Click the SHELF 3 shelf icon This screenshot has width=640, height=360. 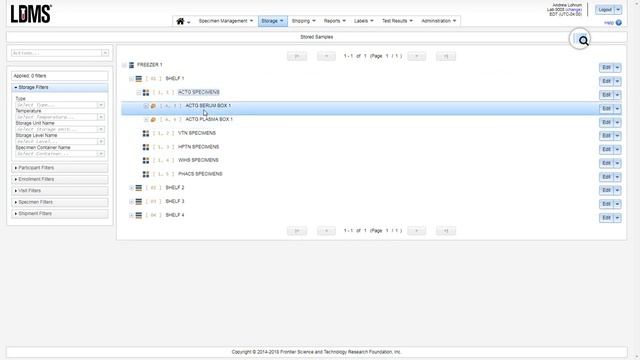point(139,202)
